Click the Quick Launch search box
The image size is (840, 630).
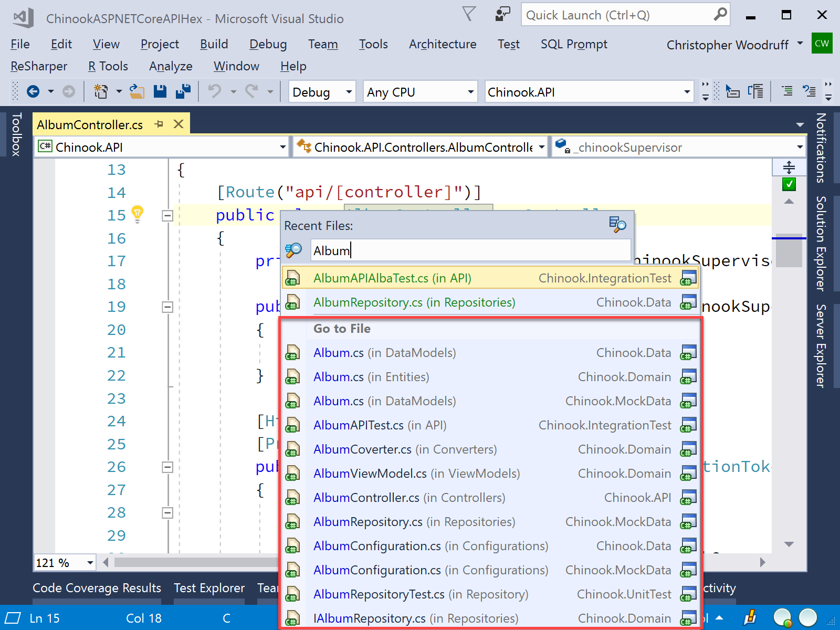625,15
